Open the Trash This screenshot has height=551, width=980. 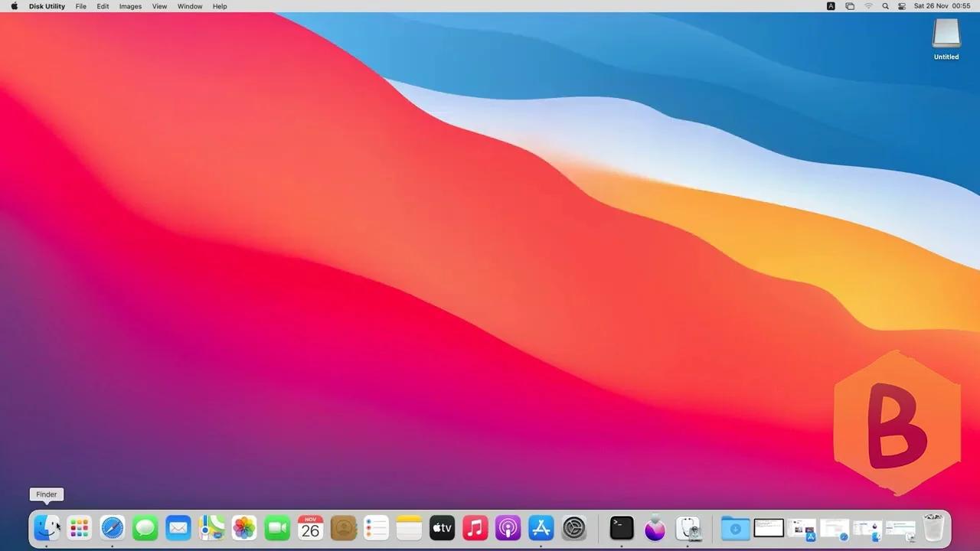[933, 527]
